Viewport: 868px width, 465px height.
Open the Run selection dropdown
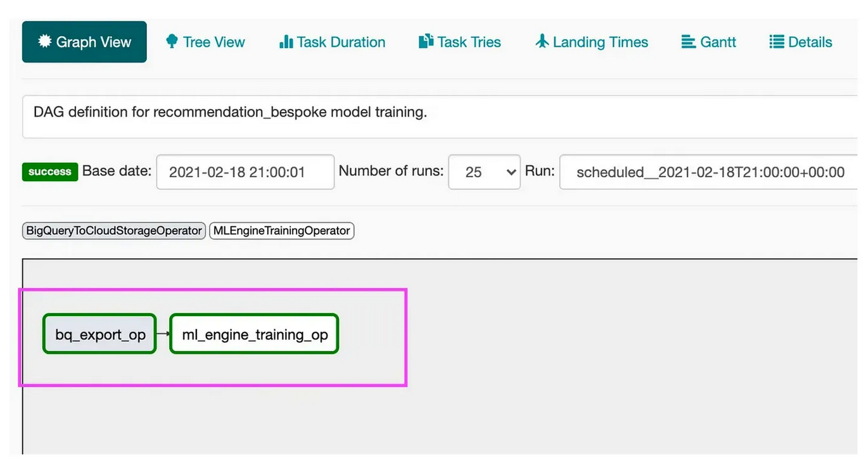[710, 172]
